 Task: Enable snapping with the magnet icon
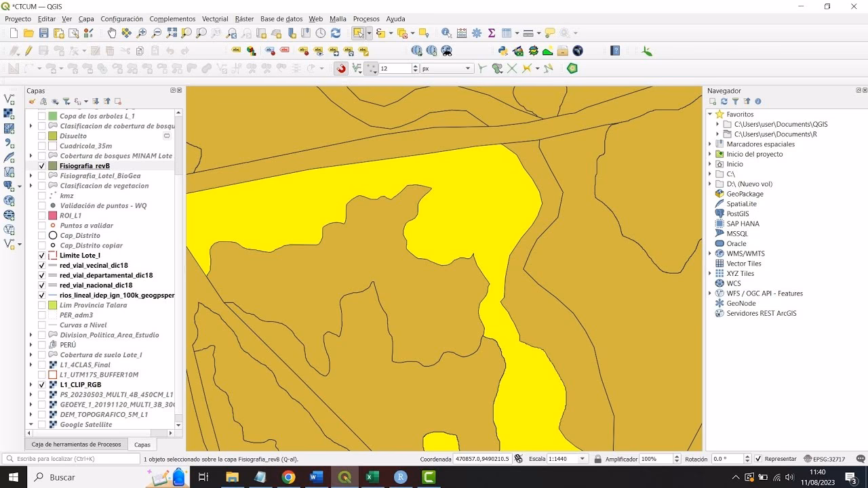tap(341, 68)
